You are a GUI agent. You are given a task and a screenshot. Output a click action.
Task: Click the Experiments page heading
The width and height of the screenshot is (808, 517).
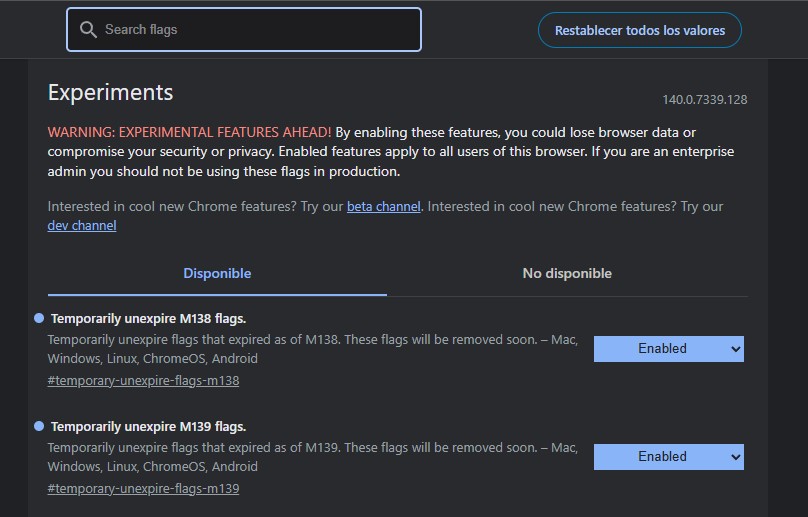[110, 92]
